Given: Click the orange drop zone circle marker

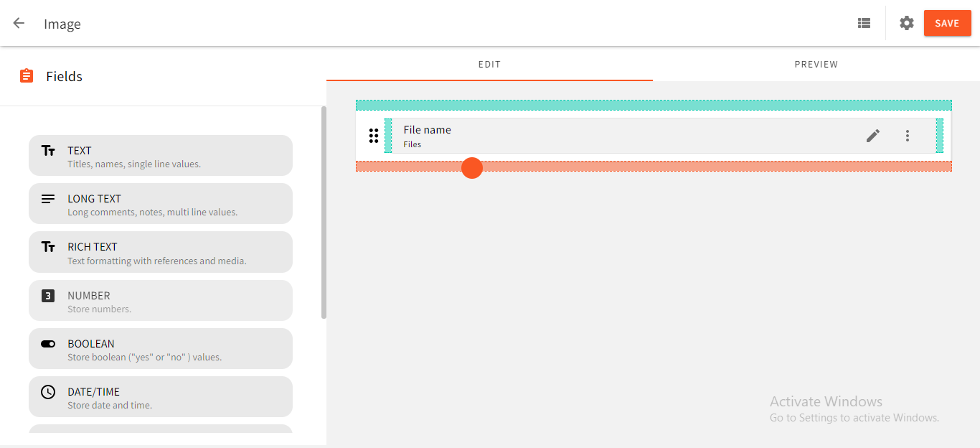Looking at the screenshot, I should (x=472, y=167).
